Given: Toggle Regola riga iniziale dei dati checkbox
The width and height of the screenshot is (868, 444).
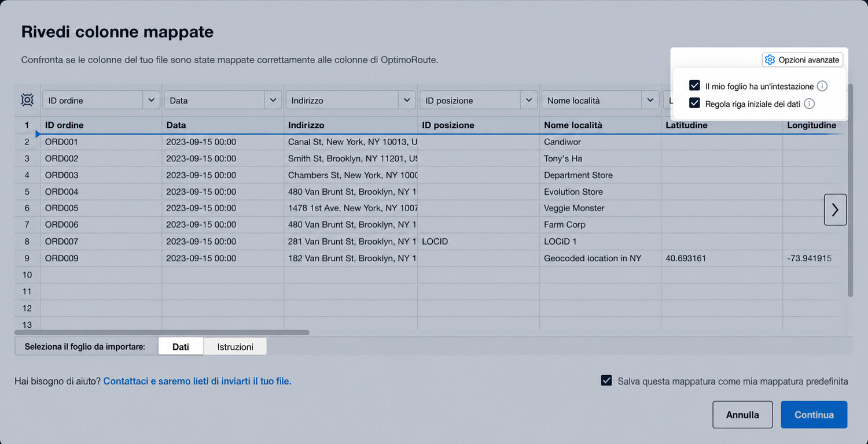Looking at the screenshot, I should (x=695, y=103).
